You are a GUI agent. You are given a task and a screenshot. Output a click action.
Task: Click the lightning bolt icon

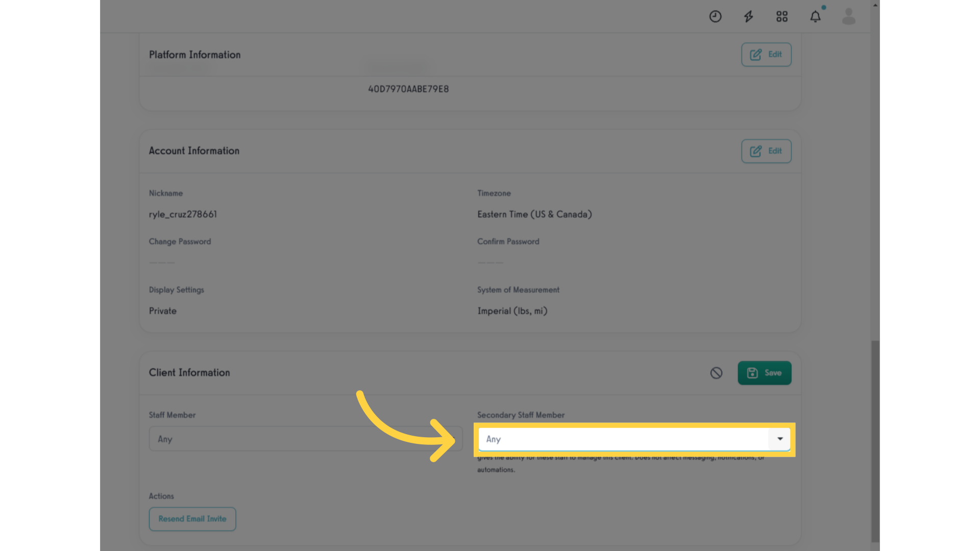748,16
